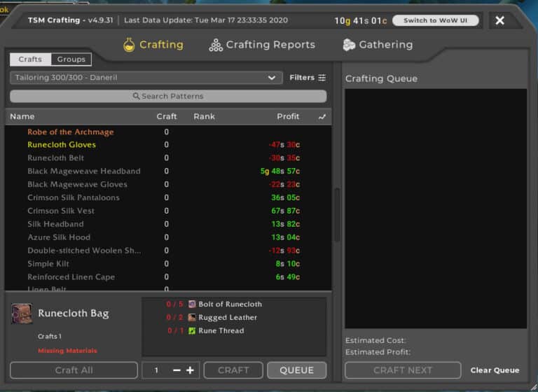
Task: Open the Crafting Reports tab
Action: (x=262, y=45)
